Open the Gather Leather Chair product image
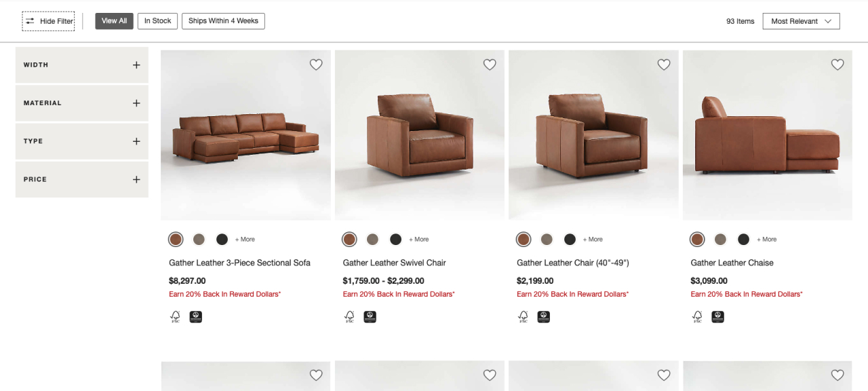Viewport: 868px width, 391px height. 593,135
